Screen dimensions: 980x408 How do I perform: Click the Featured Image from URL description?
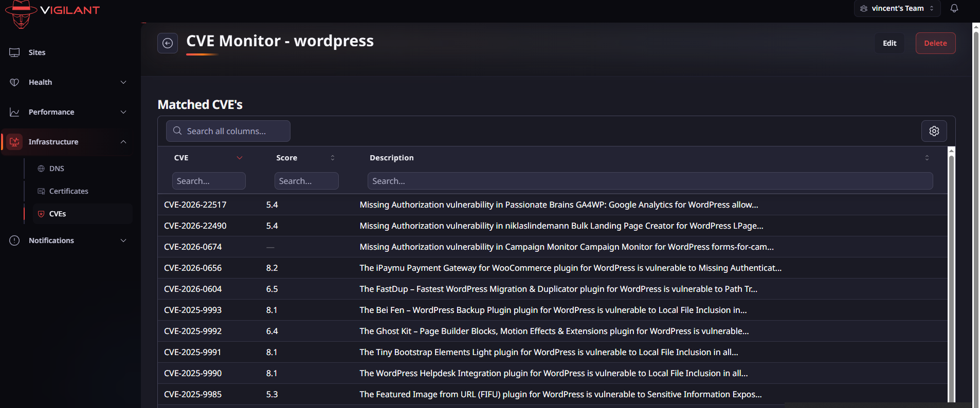[560, 394]
